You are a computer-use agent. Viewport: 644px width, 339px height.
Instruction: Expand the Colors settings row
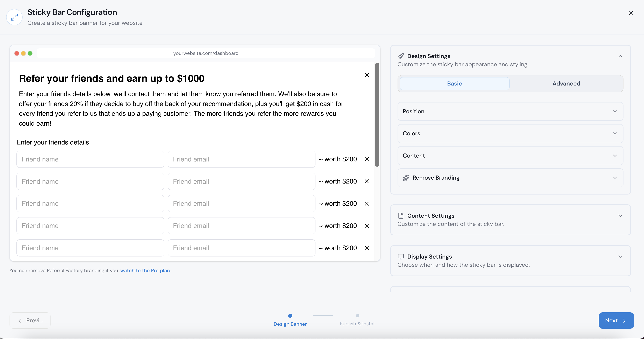pyautogui.click(x=510, y=134)
